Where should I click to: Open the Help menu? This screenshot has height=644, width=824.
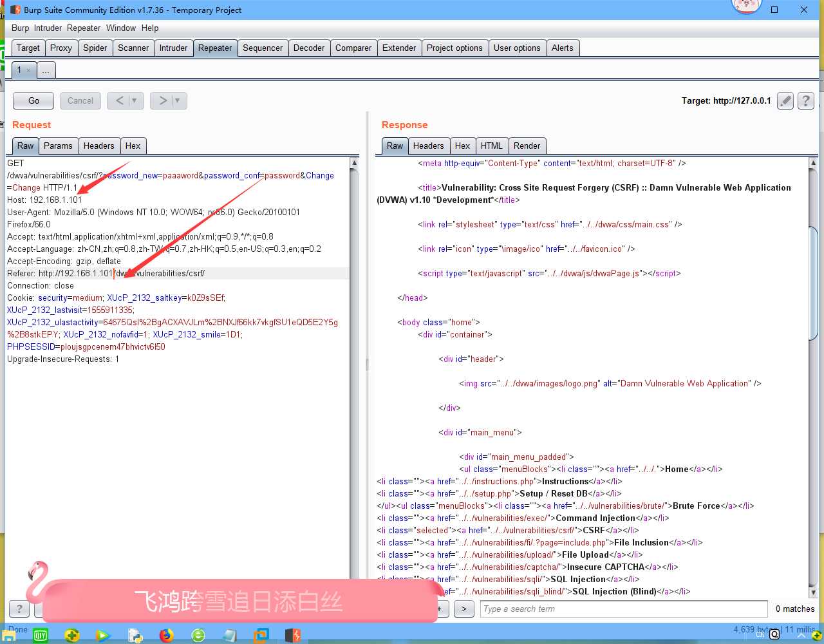150,28
